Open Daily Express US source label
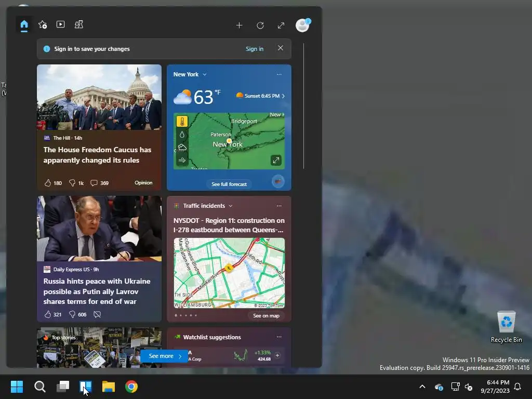This screenshot has height=399, width=532. point(72,270)
